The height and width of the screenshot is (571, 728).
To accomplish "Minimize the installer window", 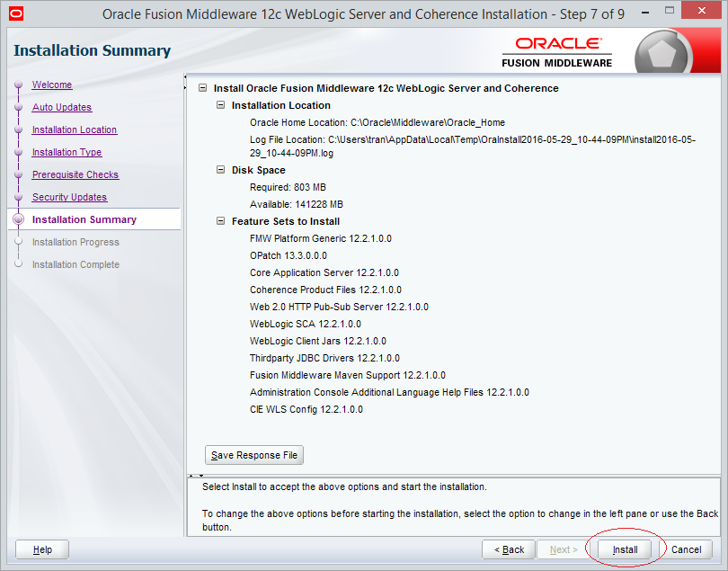I will [645, 12].
